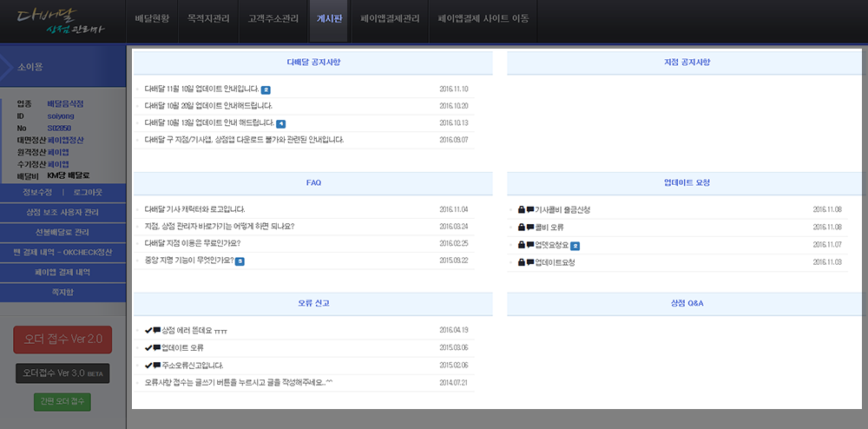Click speech bubble icon beside 업데이트요청

pyautogui.click(x=530, y=262)
